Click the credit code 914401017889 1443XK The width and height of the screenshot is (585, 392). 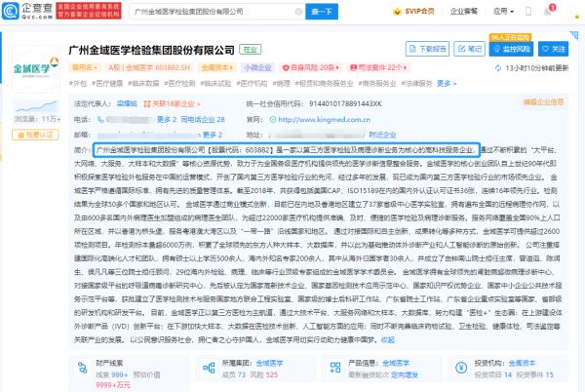click(x=345, y=103)
